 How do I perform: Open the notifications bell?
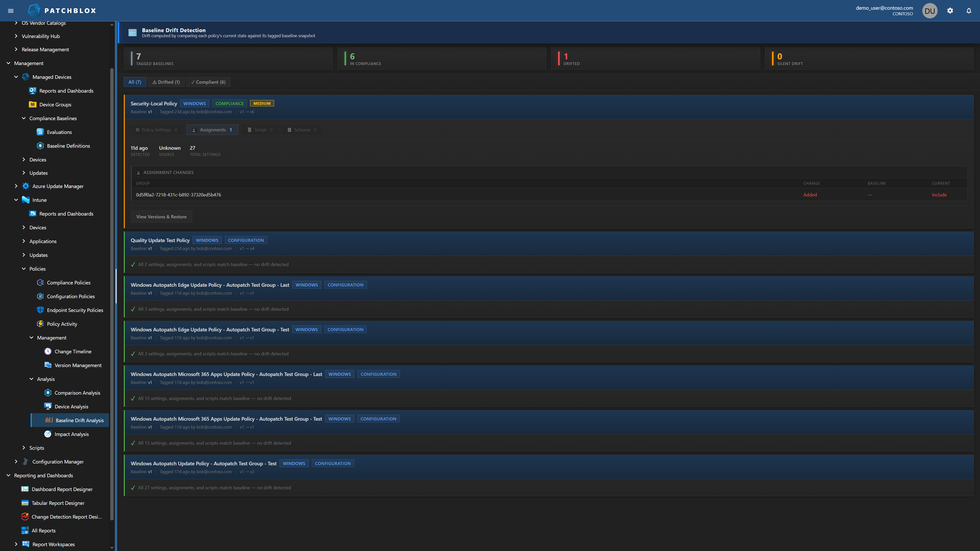coord(969,11)
